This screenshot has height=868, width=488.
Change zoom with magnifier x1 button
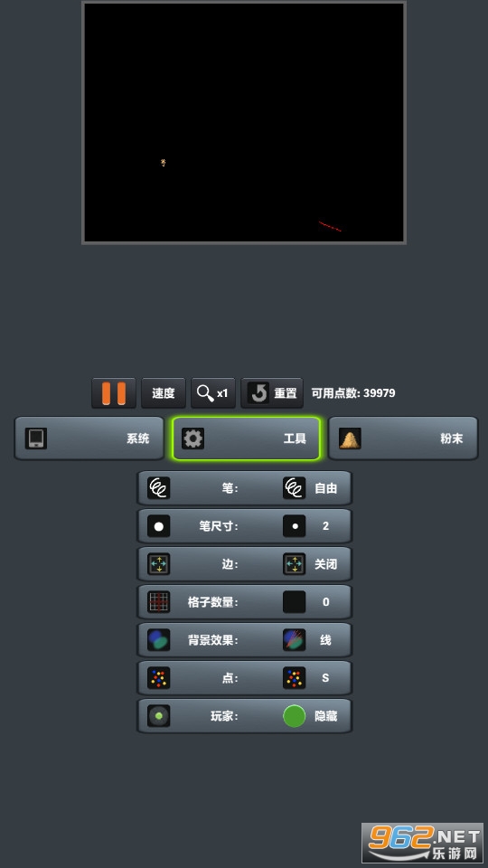point(213,393)
